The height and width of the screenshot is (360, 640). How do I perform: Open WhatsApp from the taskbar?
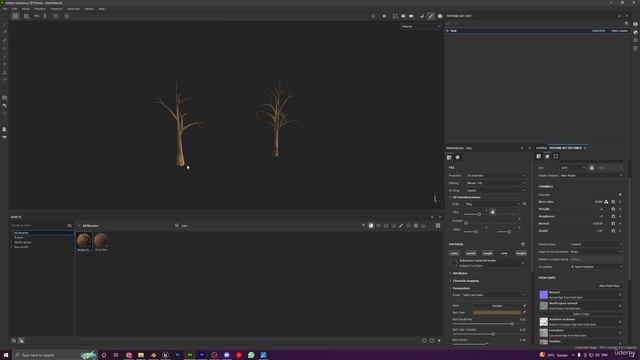[251, 355]
